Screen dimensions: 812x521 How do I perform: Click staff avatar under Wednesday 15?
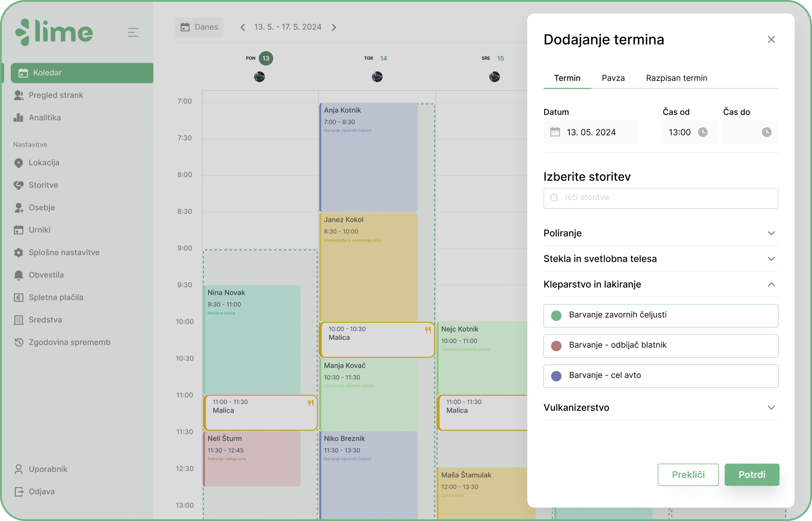tap(494, 77)
